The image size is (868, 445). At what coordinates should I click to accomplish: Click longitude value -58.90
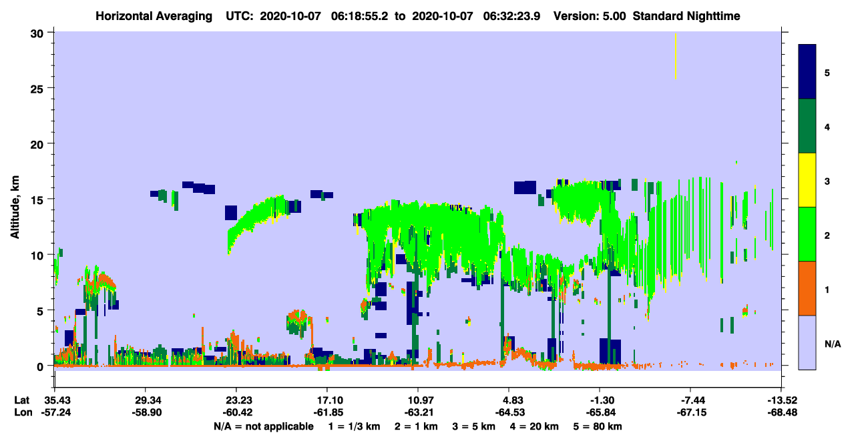point(146,412)
